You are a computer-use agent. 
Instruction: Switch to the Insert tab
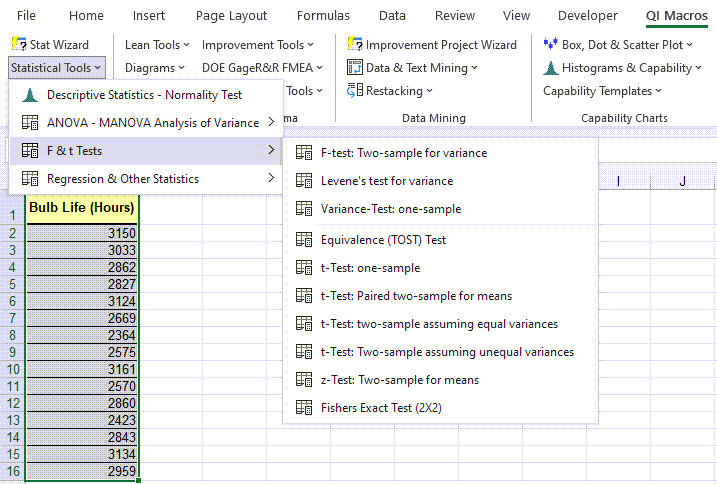149,16
